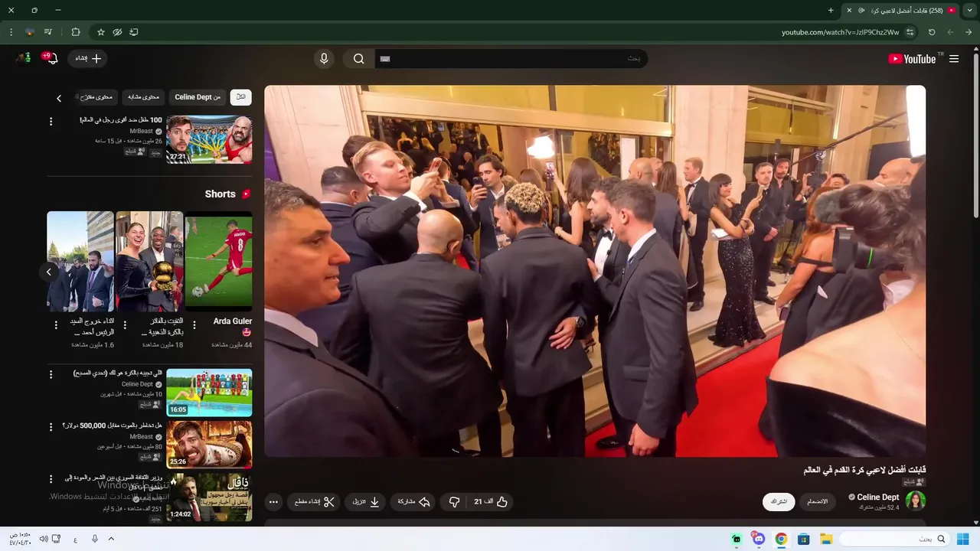Image resolution: width=980 pixels, height=551 pixels.
Task: Open options for the 25:26 MrBeast video
Action: (x=51, y=426)
